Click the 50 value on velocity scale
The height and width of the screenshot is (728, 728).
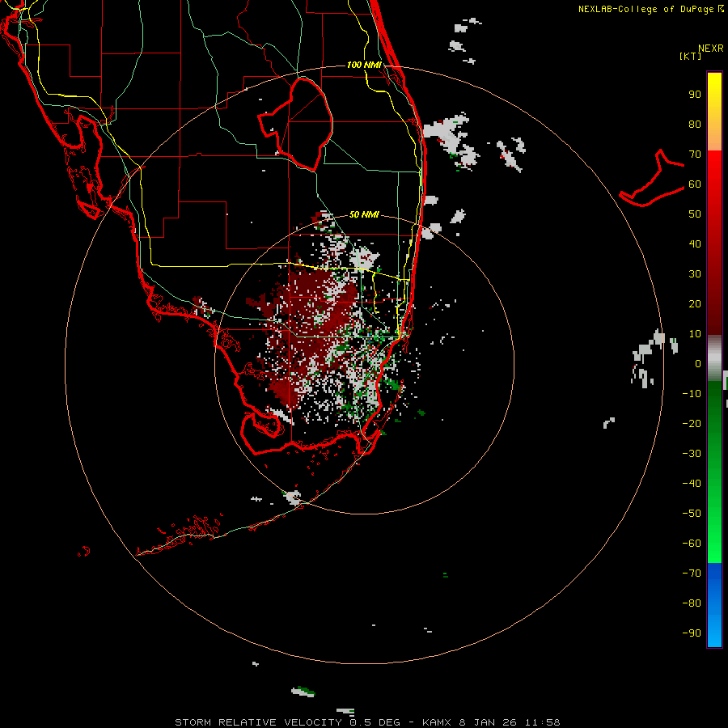[695, 214]
